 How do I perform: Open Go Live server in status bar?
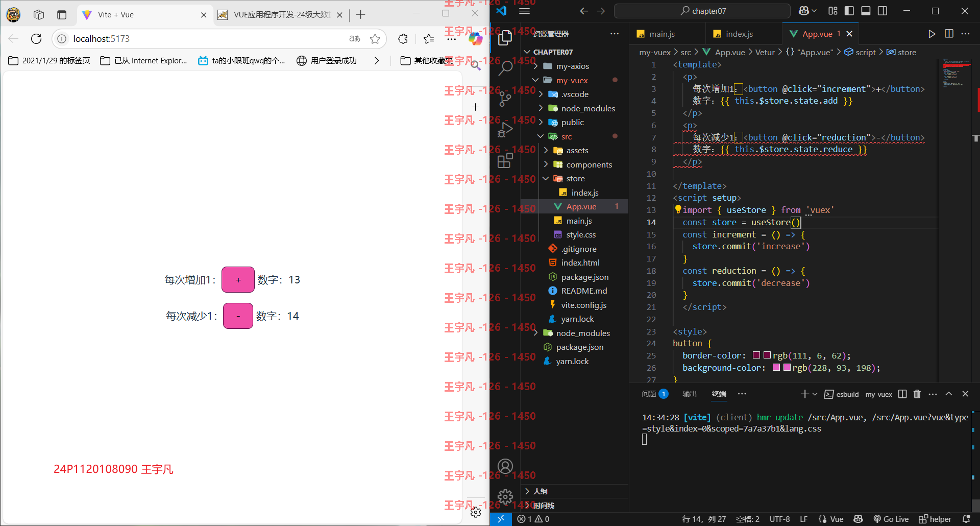(x=891, y=519)
